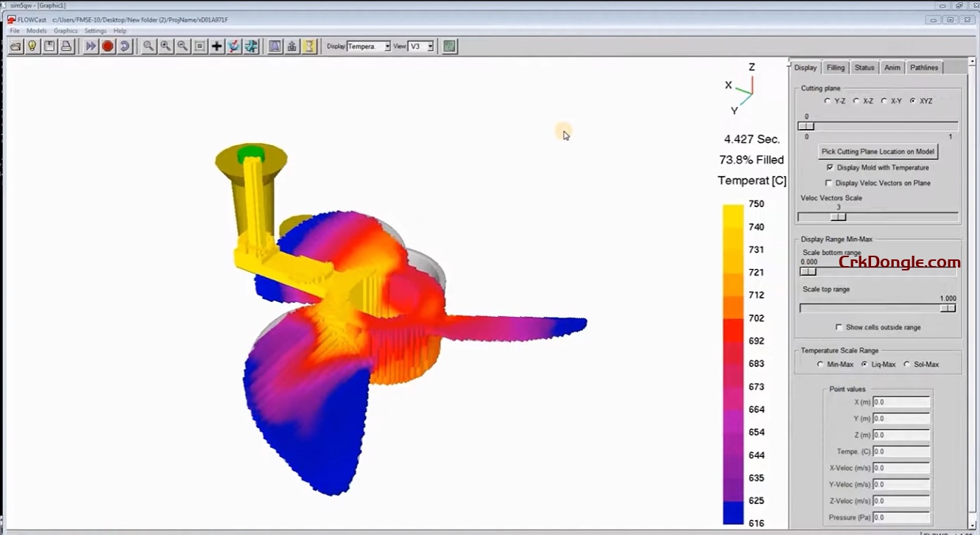
Task: Open the View dropdown showing V3
Action: pyautogui.click(x=431, y=46)
